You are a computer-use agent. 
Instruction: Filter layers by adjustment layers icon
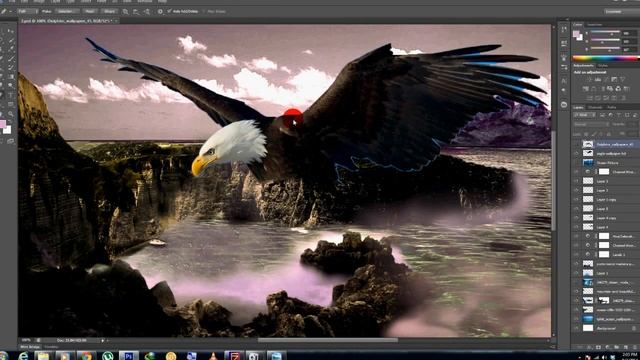[611, 116]
